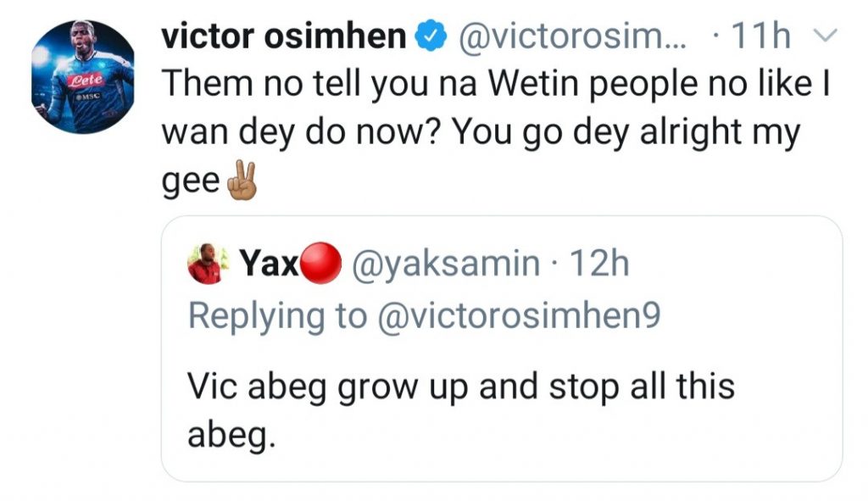Open the @yaksamin handle
The image size is (868, 501).
[x=444, y=264]
